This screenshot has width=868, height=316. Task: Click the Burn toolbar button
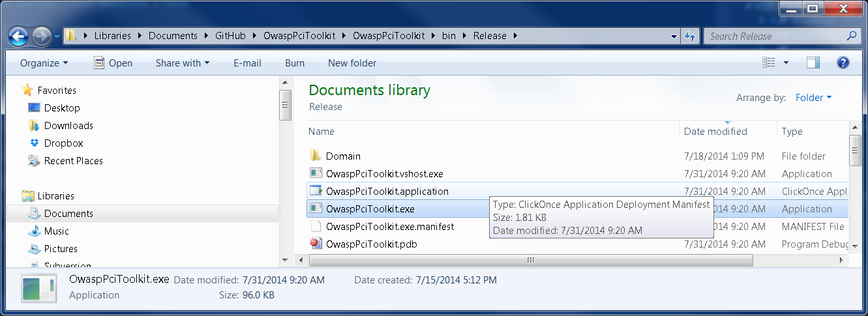pyautogui.click(x=295, y=63)
